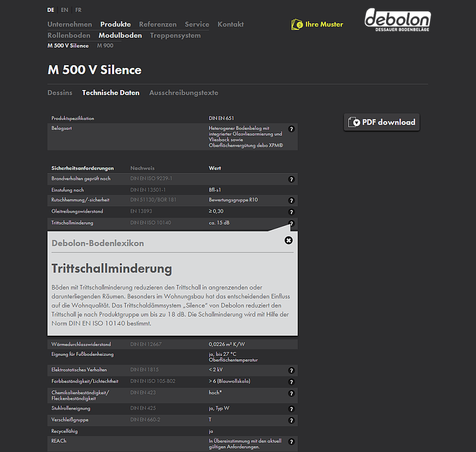Click the Eignung für Fußbodenheizung label

[82, 354]
